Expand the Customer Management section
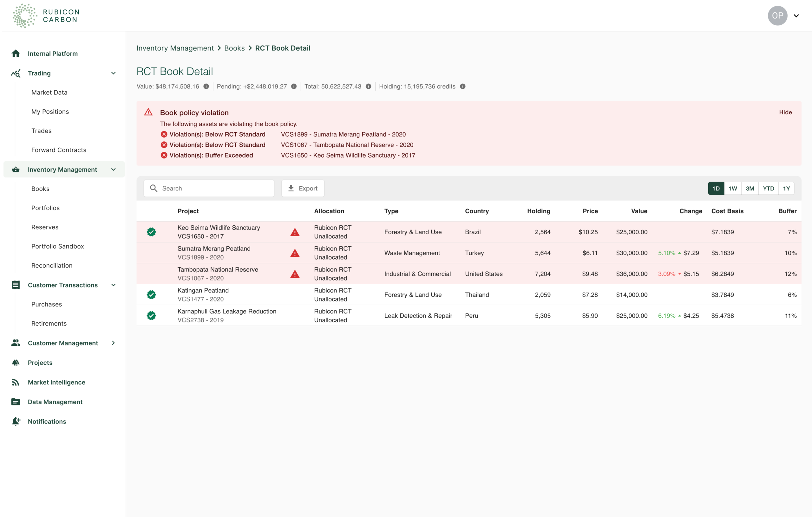 [113, 343]
